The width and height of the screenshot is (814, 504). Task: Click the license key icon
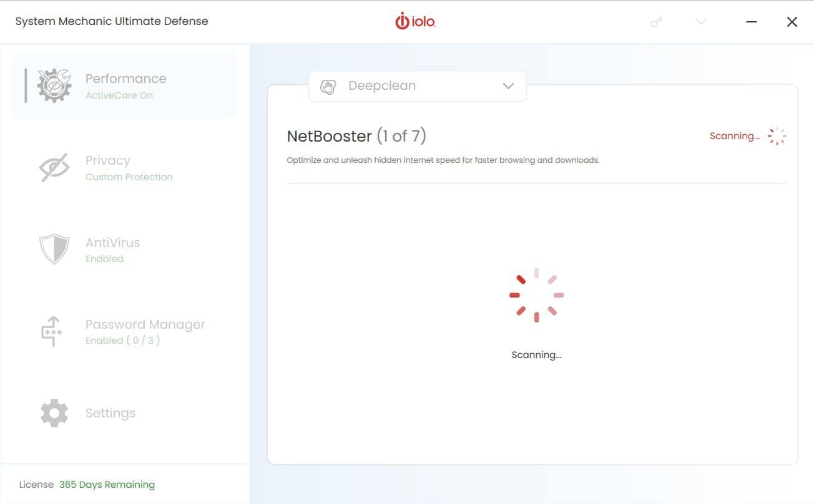tap(655, 22)
